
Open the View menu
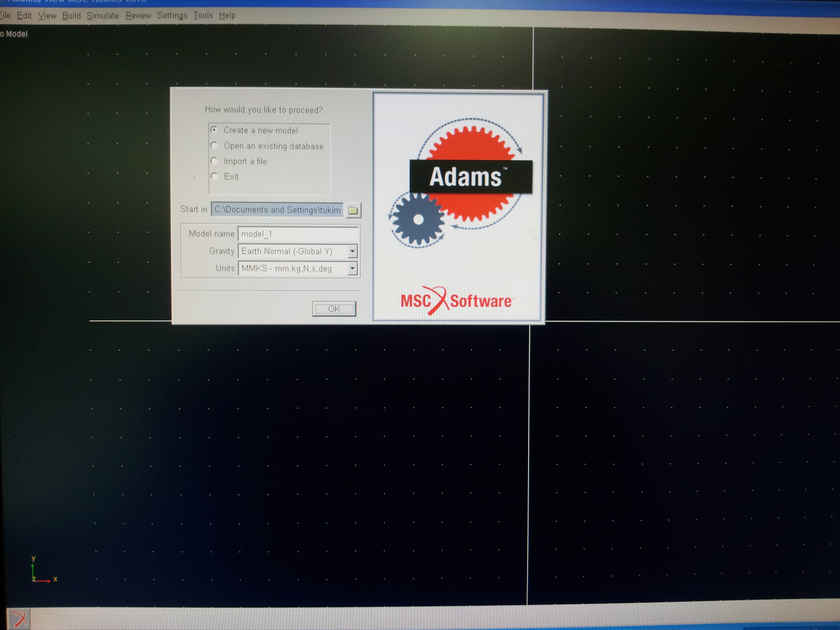click(x=47, y=15)
